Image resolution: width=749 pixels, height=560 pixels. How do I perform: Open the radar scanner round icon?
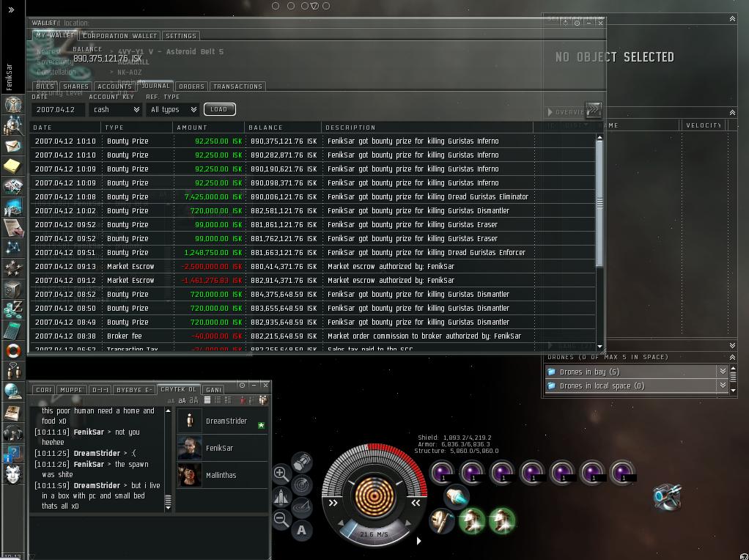[302, 485]
